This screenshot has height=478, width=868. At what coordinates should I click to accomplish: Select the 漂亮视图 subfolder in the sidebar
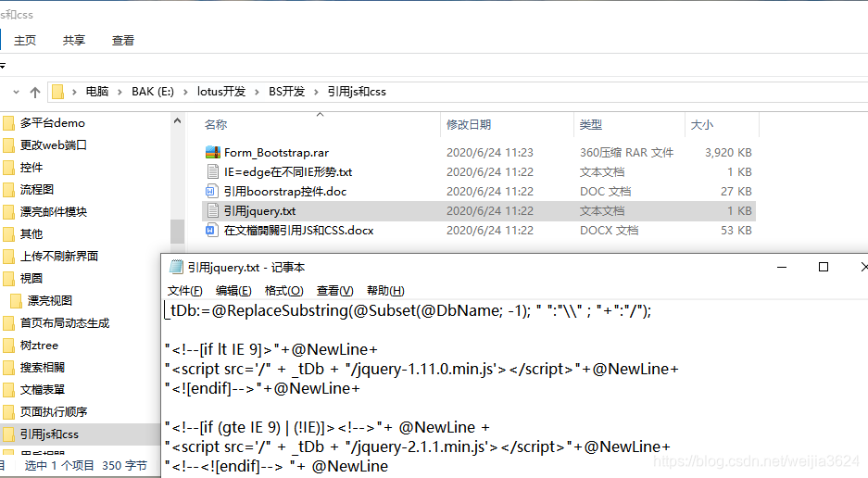click(50, 301)
